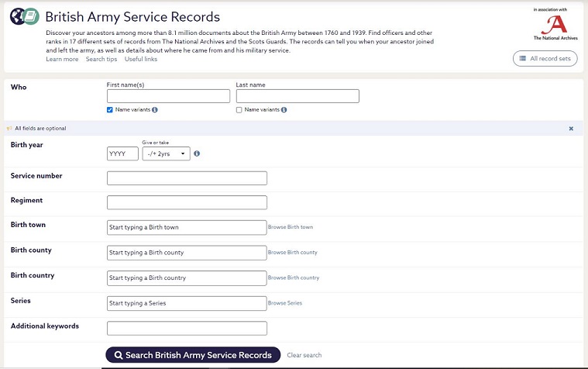588x369 pixels.
Task: Click the Birth town field
Action: (187, 227)
